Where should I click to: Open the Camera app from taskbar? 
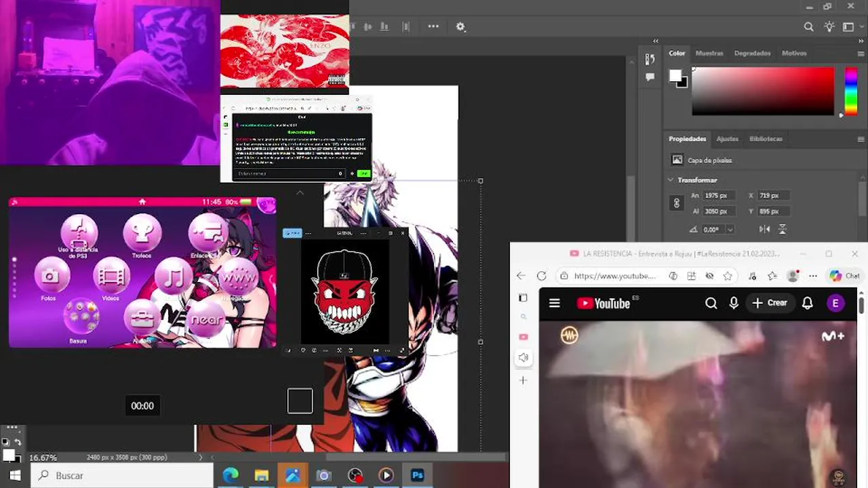click(323, 476)
